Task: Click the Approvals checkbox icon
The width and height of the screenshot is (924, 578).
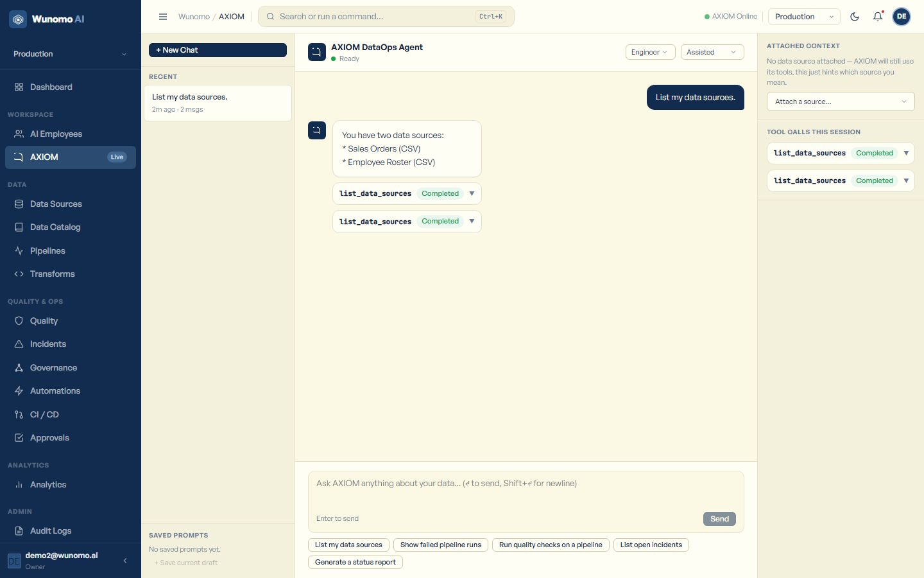Action: [x=19, y=438]
